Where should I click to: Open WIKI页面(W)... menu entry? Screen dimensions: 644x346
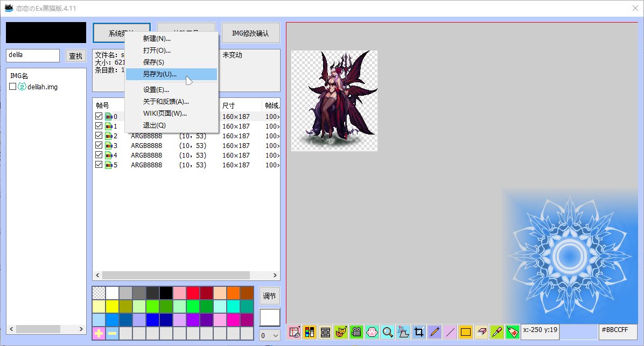(171, 114)
